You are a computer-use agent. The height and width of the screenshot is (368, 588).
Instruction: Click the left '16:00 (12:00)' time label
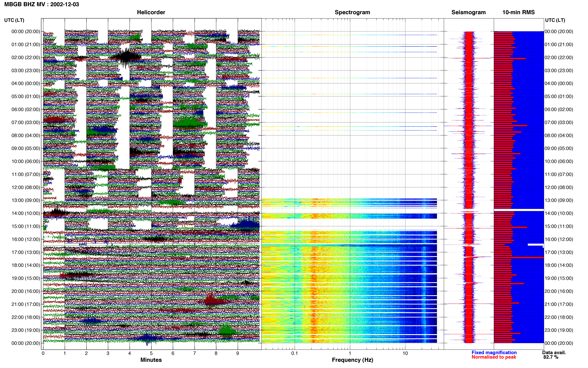click(x=26, y=239)
